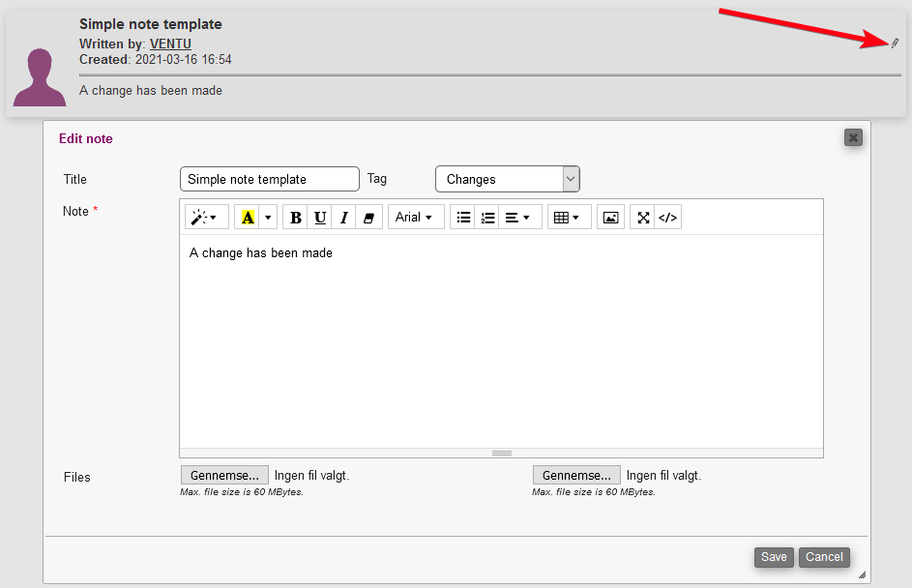The width and height of the screenshot is (912, 588).
Task: Insert an unordered bullet list
Action: [463, 218]
